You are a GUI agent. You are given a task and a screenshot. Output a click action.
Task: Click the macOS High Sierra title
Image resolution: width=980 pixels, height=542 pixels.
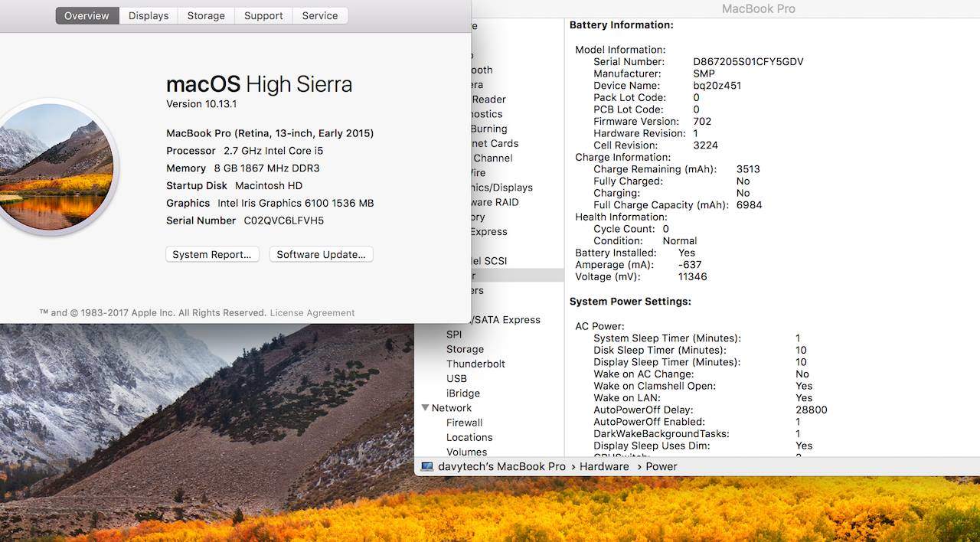tap(259, 84)
